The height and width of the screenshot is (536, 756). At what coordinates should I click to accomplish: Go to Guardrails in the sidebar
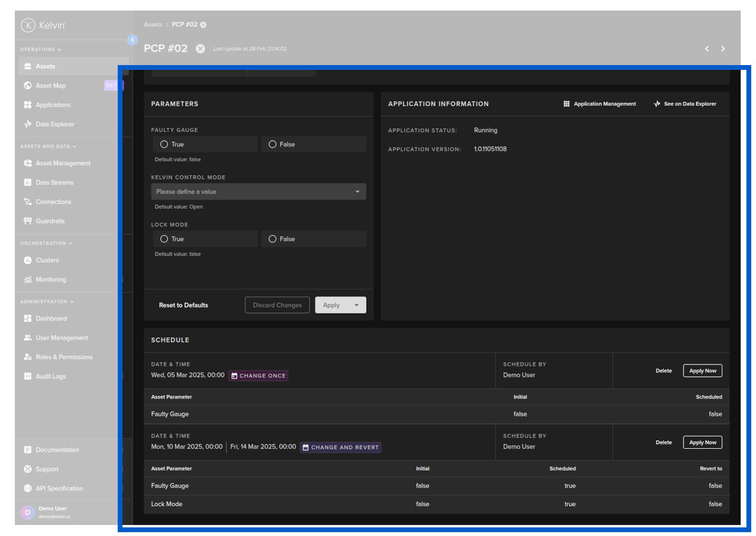tap(50, 221)
